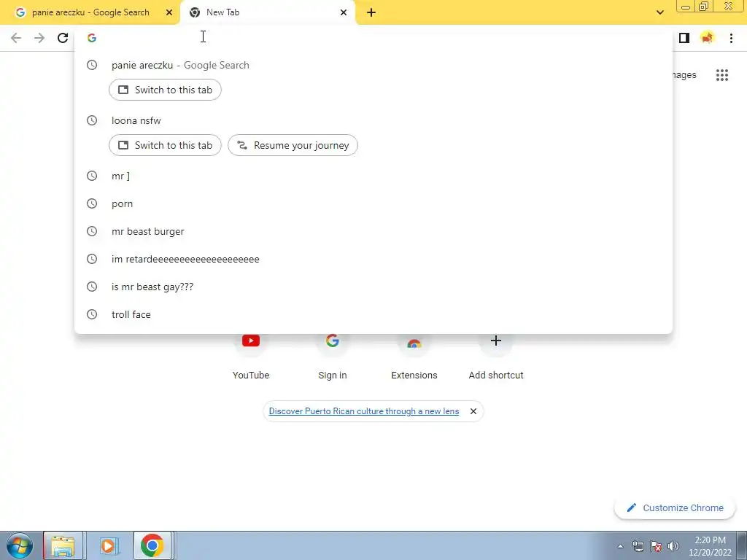Go forward using the forward arrow
This screenshot has width=747, height=560.
39,38
